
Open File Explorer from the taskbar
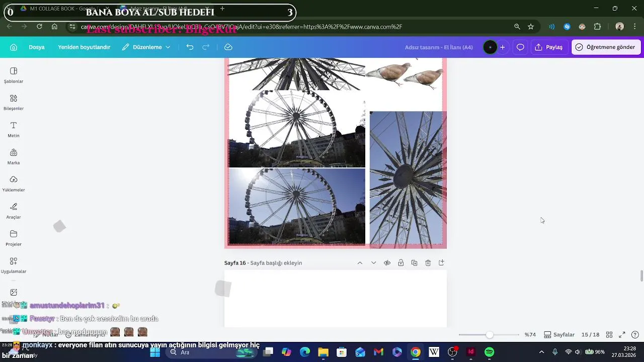point(323,352)
